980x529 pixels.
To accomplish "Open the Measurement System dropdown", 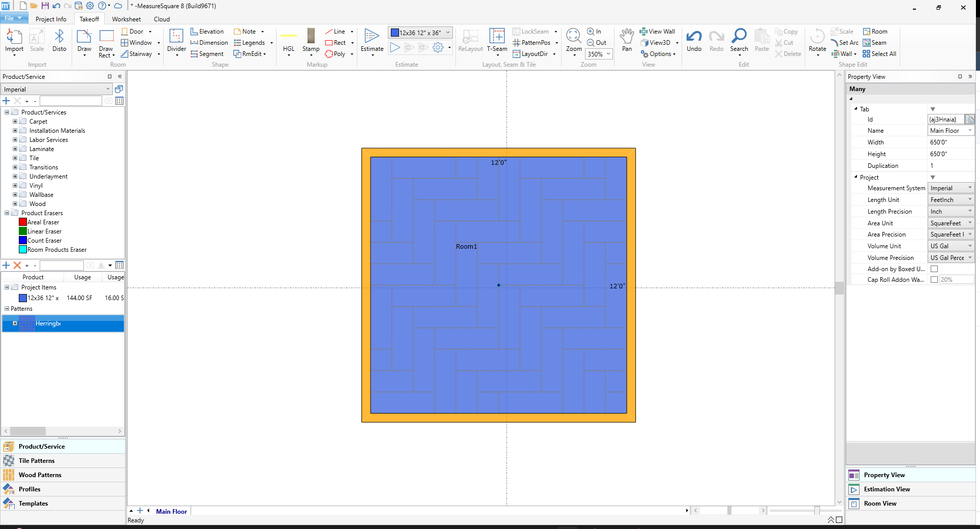I will tap(951, 188).
